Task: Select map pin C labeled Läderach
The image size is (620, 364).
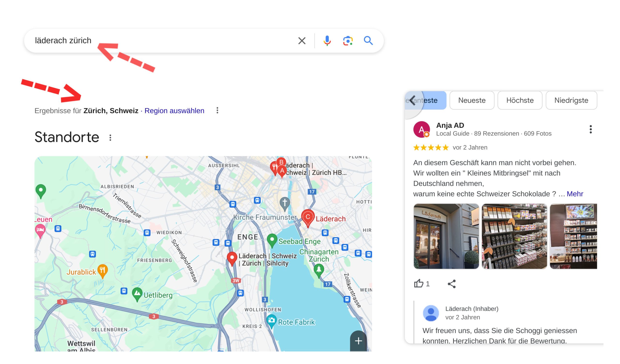Action: click(x=308, y=218)
